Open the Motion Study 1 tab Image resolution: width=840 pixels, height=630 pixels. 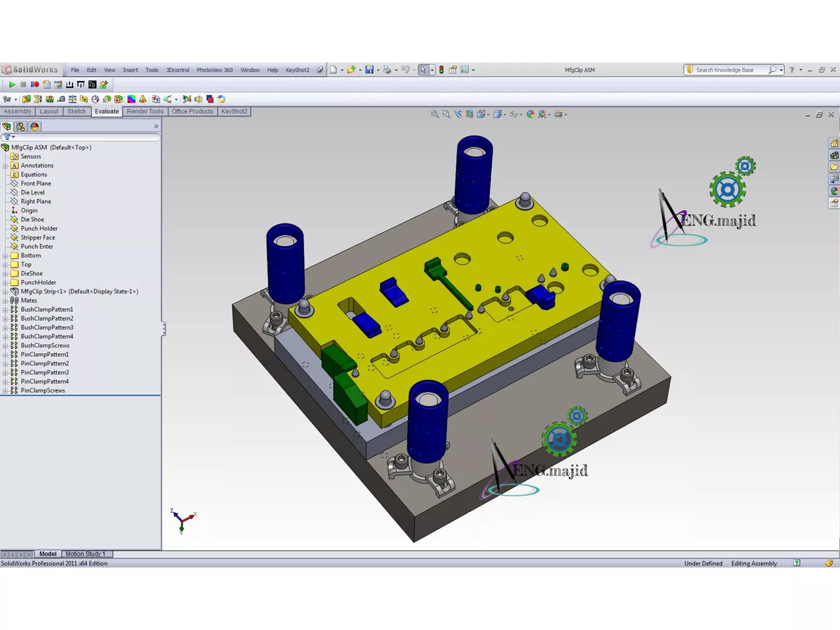pyautogui.click(x=86, y=554)
